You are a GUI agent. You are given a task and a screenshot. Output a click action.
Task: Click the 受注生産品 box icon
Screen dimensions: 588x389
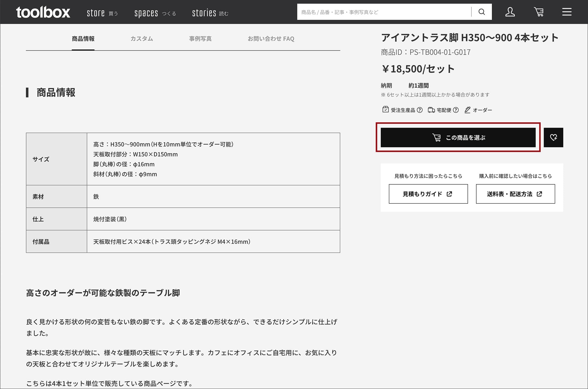385,110
